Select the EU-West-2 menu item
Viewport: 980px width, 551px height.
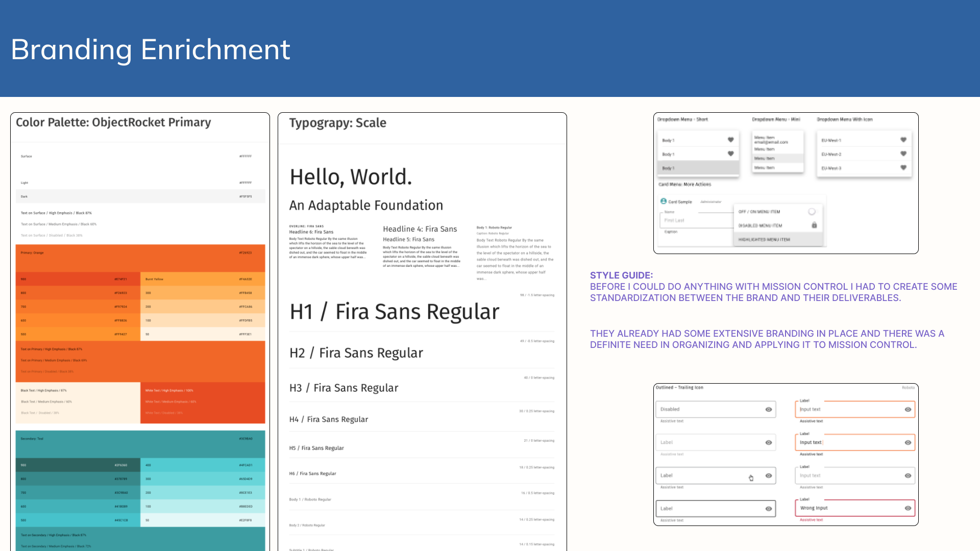pos(864,154)
